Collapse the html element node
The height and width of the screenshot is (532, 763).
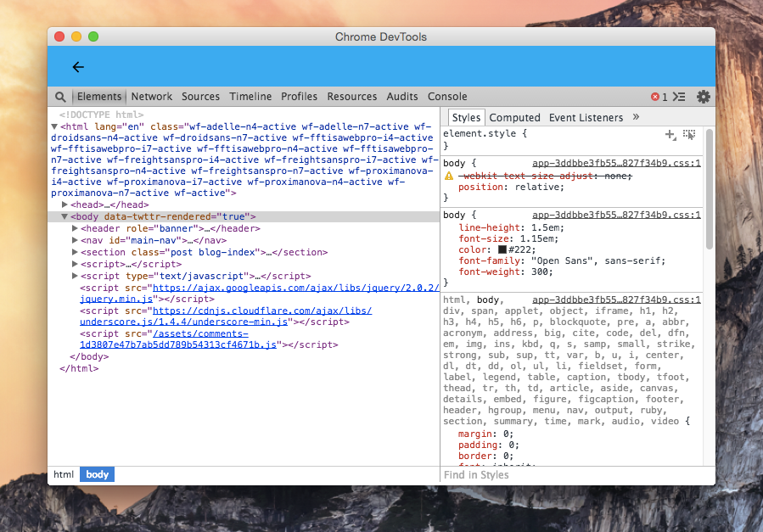tap(54, 126)
